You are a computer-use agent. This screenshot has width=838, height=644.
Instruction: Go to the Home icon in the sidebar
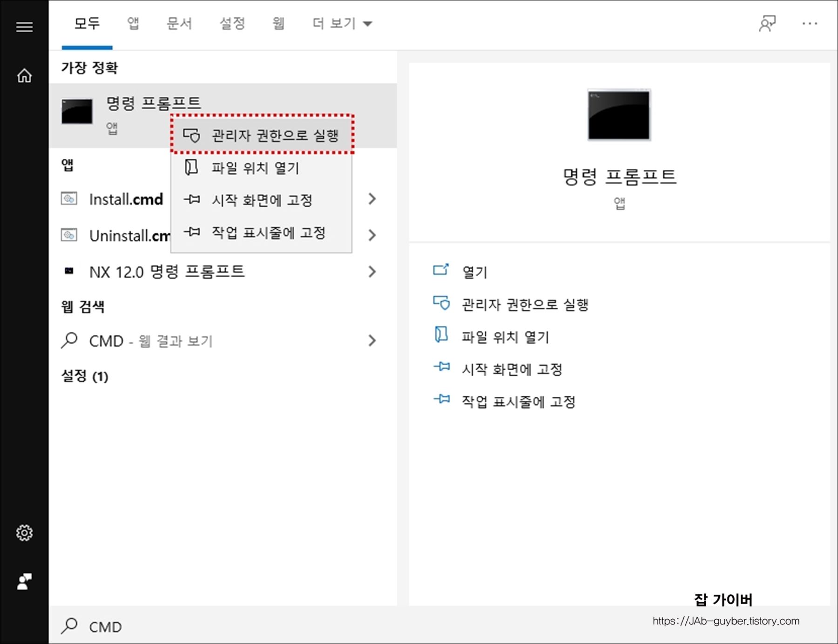[24, 75]
